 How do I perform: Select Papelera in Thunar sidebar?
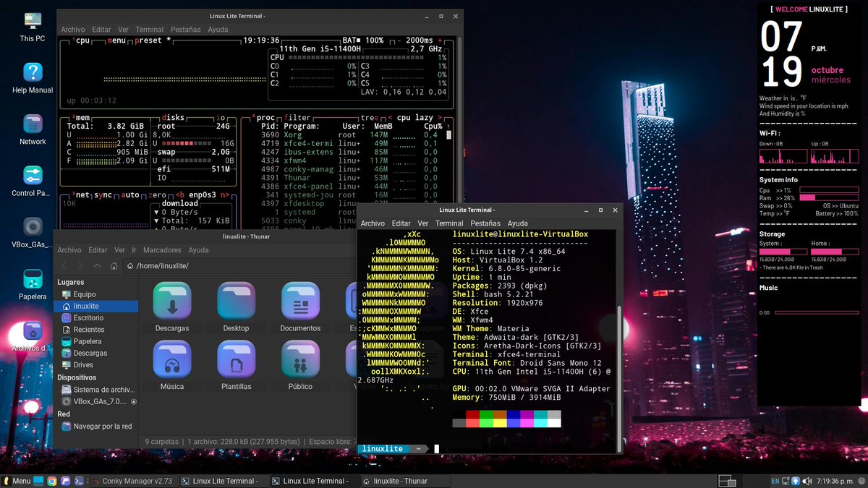pos(96,341)
